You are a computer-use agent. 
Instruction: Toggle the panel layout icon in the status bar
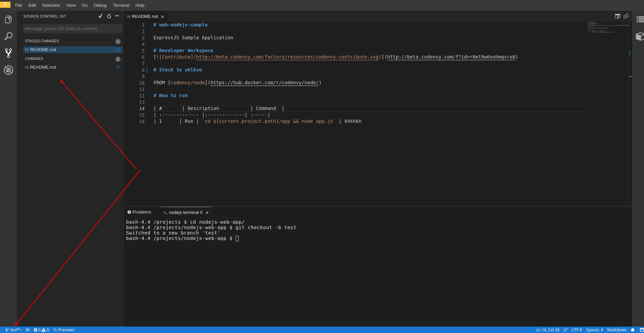coord(641,330)
